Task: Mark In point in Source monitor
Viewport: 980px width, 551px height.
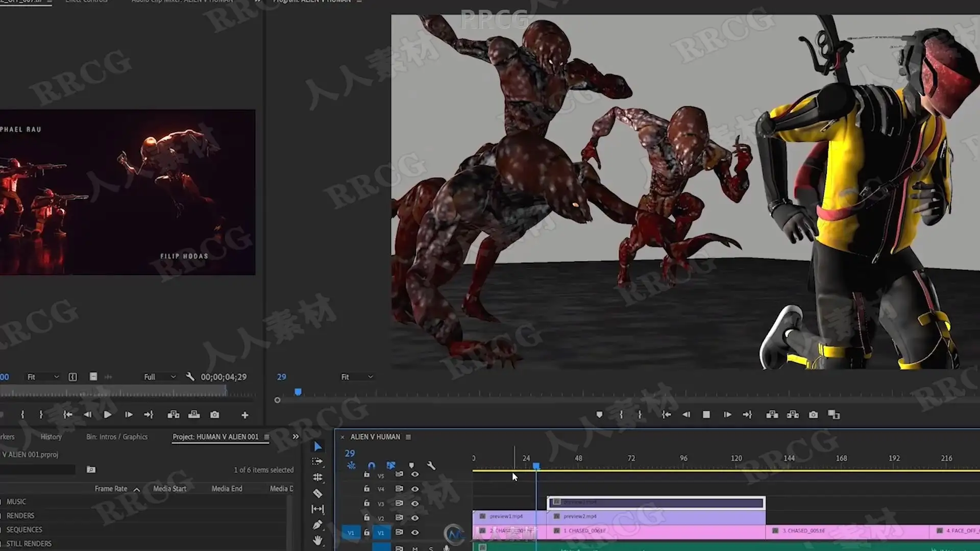Action: click(x=22, y=415)
